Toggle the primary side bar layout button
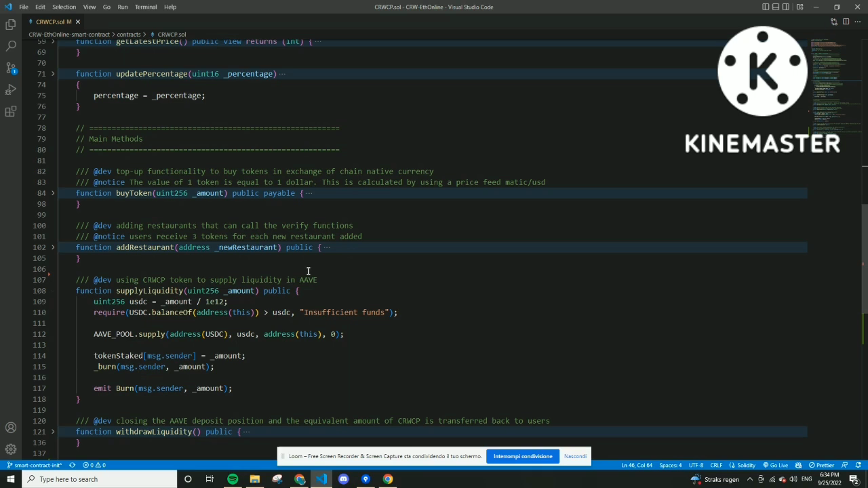Screen dimensions: 868x488 (766, 7)
